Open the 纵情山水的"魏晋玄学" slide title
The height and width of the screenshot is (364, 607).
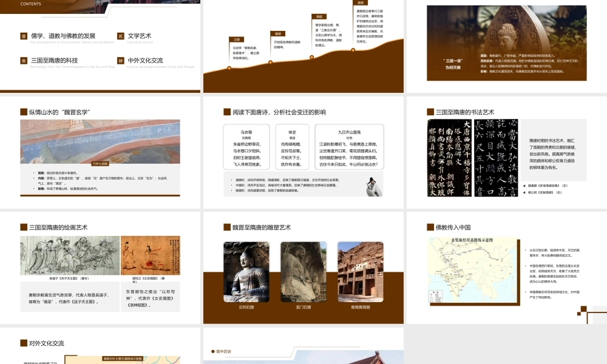[x=59, y=112]
